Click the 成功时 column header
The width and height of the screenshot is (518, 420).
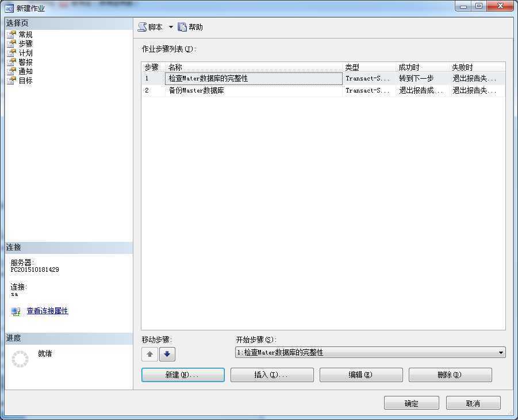[423, 67]
